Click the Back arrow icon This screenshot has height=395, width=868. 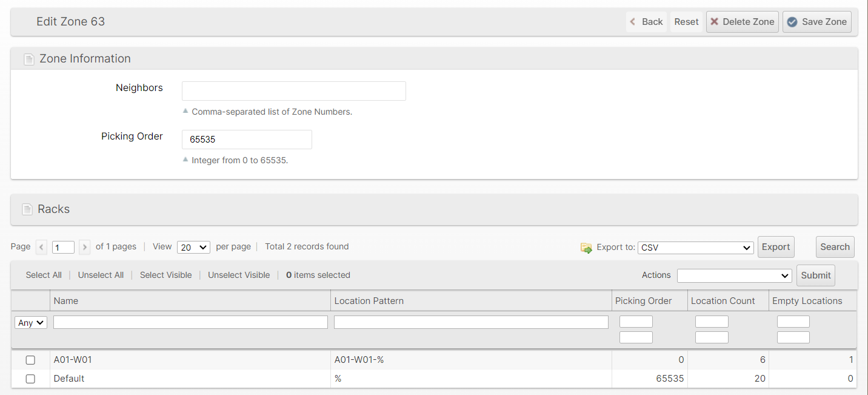click(x=633, y=22)
